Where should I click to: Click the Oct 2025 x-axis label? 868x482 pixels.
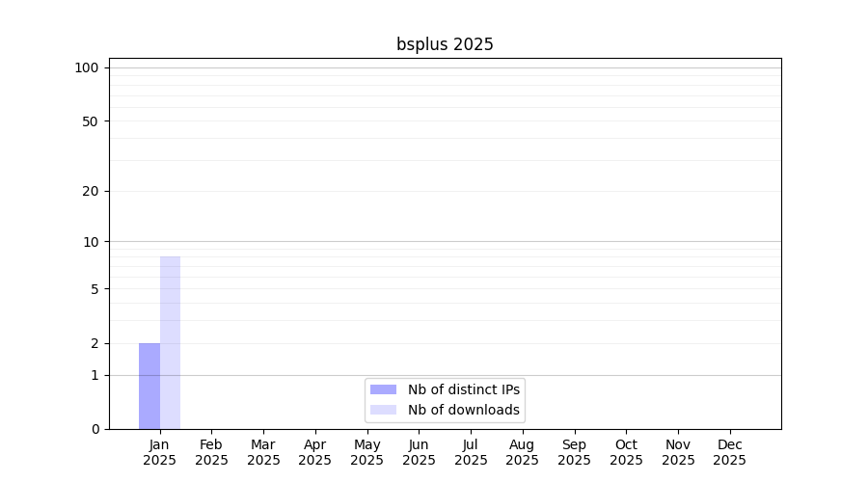626,452
